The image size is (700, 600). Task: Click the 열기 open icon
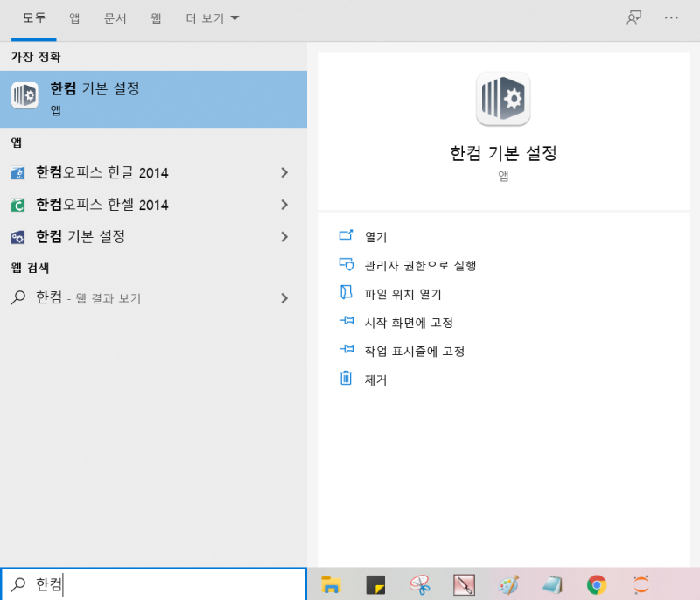coord(346,235)
